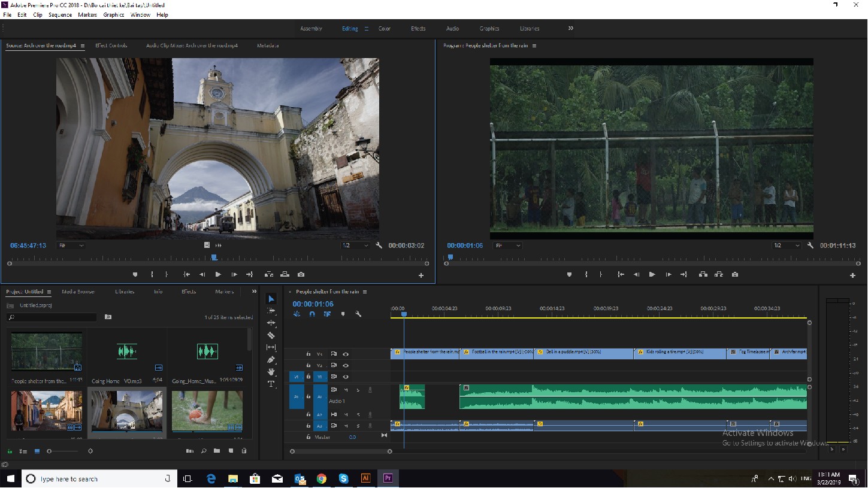868x488 pixels.
Task: Play the clip in Source monitor
Action: pos(218,275)
